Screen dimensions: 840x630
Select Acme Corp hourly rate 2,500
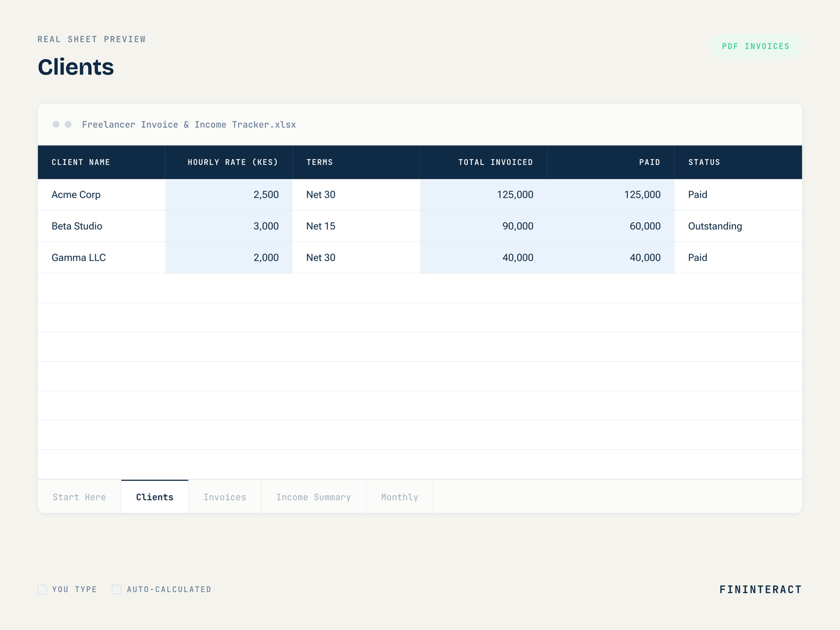[x=229, y=195]
